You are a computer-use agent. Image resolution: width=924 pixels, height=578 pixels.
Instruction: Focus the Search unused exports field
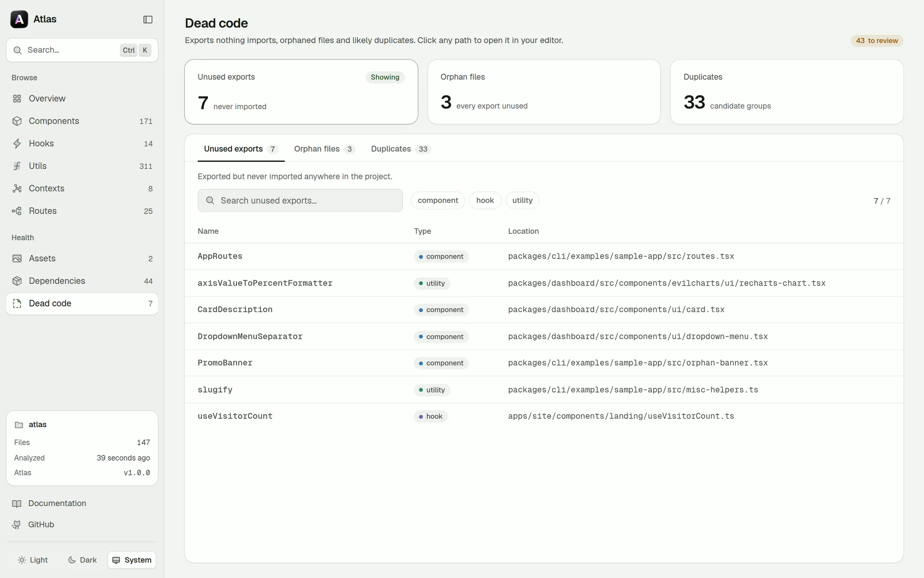[x=300, y=200]
